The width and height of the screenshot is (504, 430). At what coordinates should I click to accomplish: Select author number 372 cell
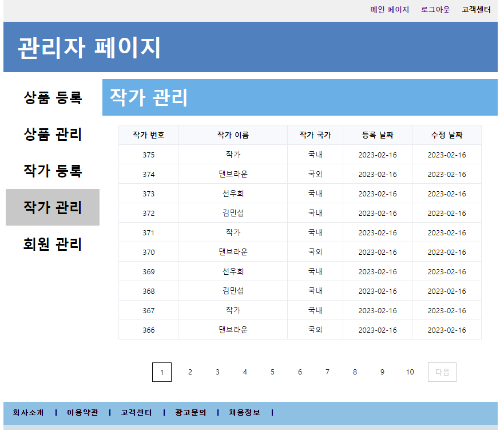click(149, 213)
